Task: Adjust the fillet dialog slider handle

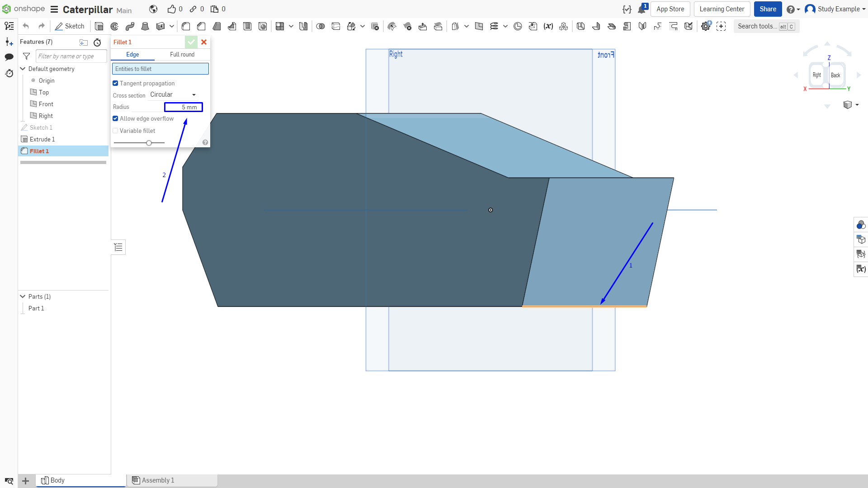Action: (x=149, y=143)
